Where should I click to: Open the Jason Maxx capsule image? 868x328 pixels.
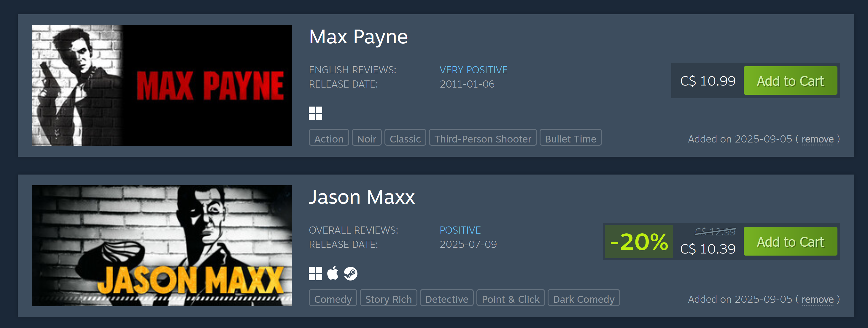162,246
